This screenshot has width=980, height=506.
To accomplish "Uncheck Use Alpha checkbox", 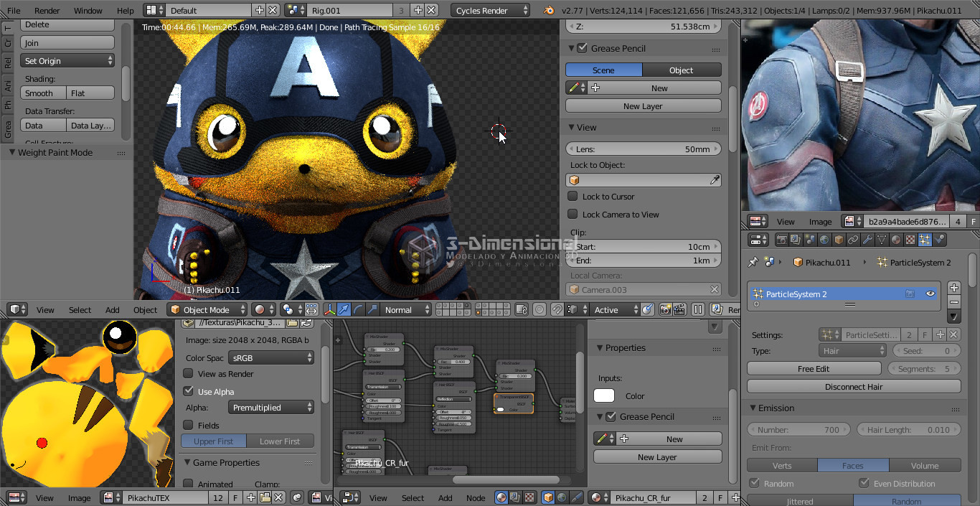I will tap(188, 391).
